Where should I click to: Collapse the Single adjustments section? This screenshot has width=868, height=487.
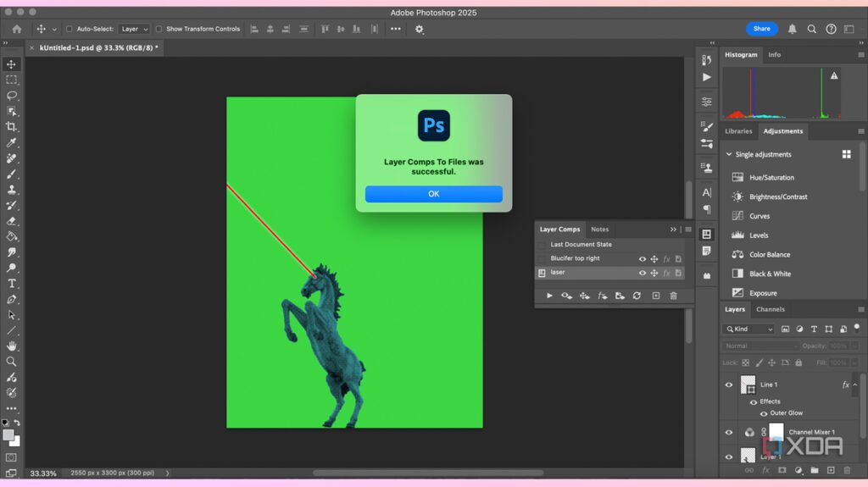(728, 154)
